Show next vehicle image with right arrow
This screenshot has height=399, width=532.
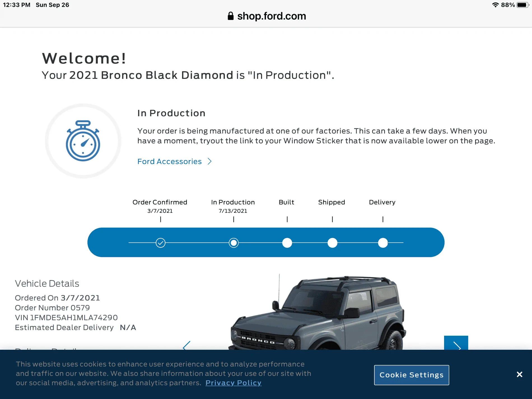point(456,343)
